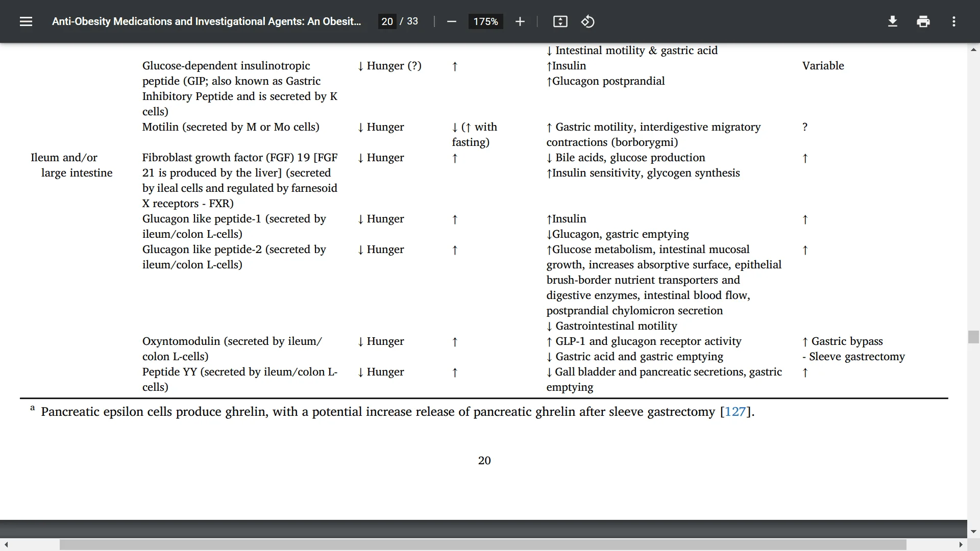Rotate the document counterclockwise
Image resolution: width=980 pixels, height=551 pixels.
tap(587, 21)
